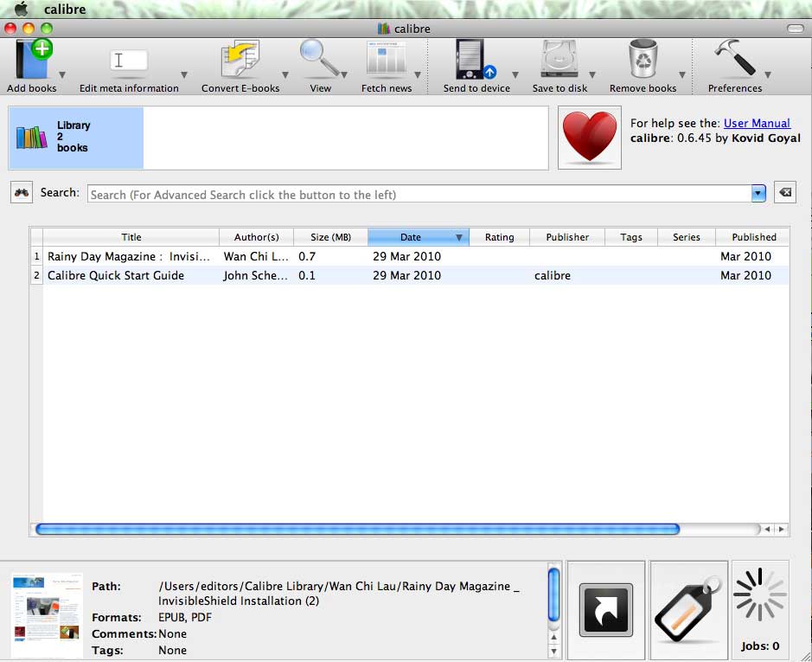Expand the Remove books dropdown arrow

pyautogui.click(x=682, y=74)
